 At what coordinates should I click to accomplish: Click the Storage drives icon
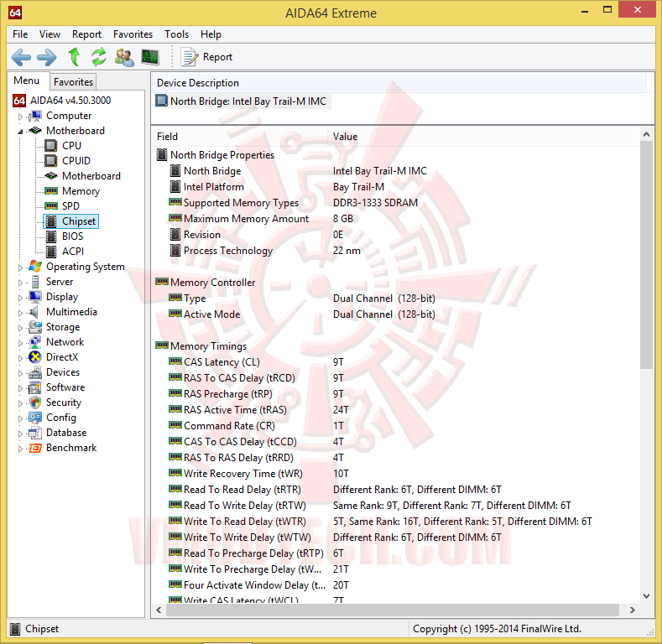pos(35,327)
